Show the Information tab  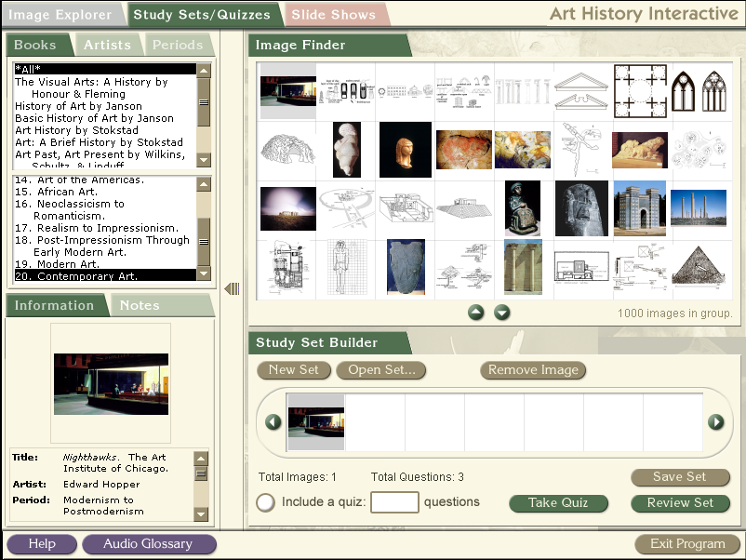tap(54, 305)
